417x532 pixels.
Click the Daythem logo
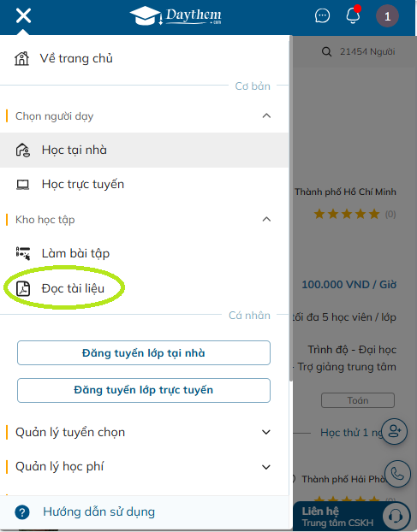coord(176,15)
